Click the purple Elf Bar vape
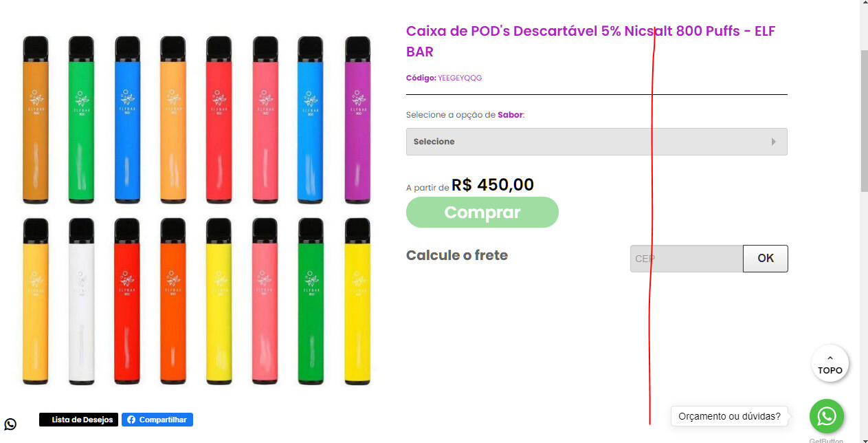Screen dimensions: 868x443 357,120
